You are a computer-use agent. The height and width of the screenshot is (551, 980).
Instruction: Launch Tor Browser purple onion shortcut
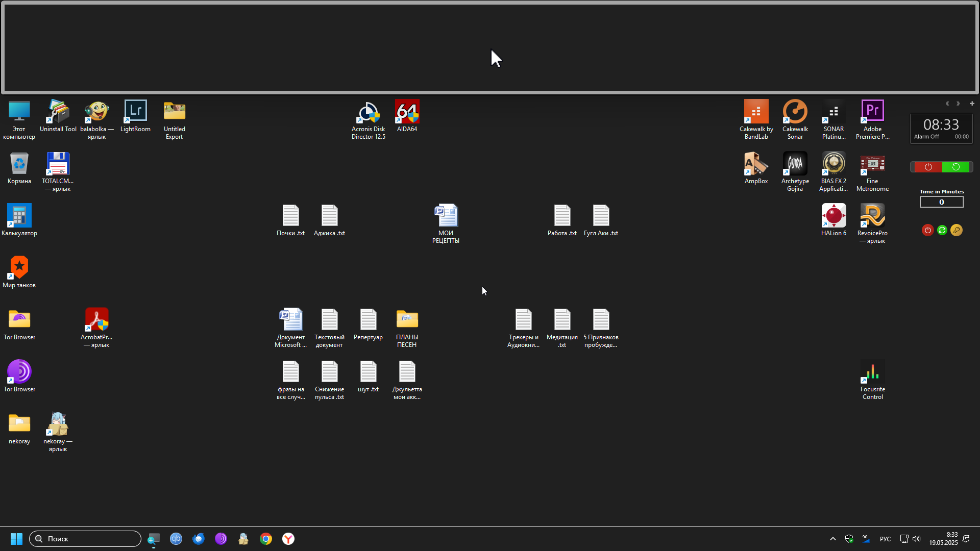click(19, 376)
